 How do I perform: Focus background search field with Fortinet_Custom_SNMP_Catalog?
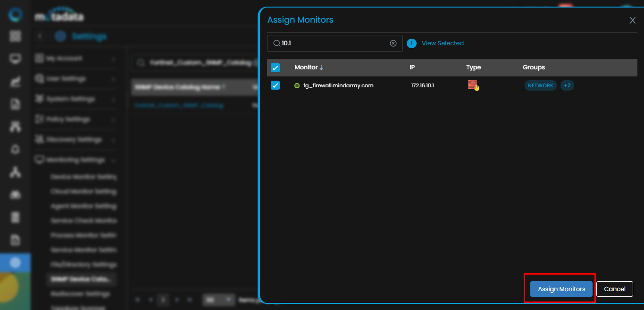[195, 62]
